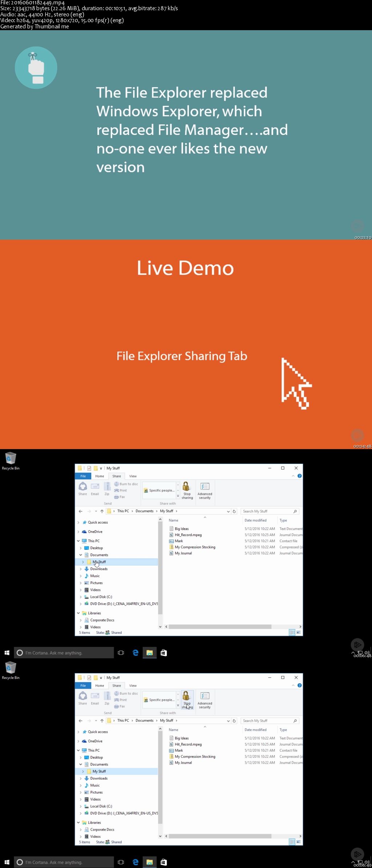
Task: Open Task View on the 00:08:40 frame taskbar
Action: pos(121,862)
